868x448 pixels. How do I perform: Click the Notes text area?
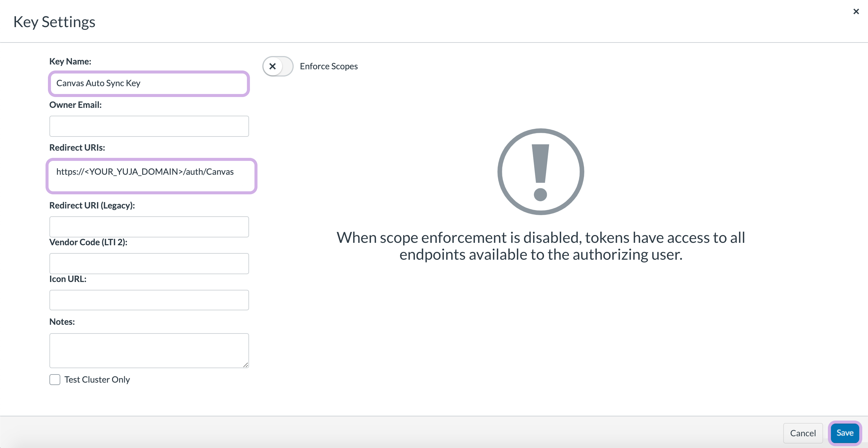click(149, 350)
